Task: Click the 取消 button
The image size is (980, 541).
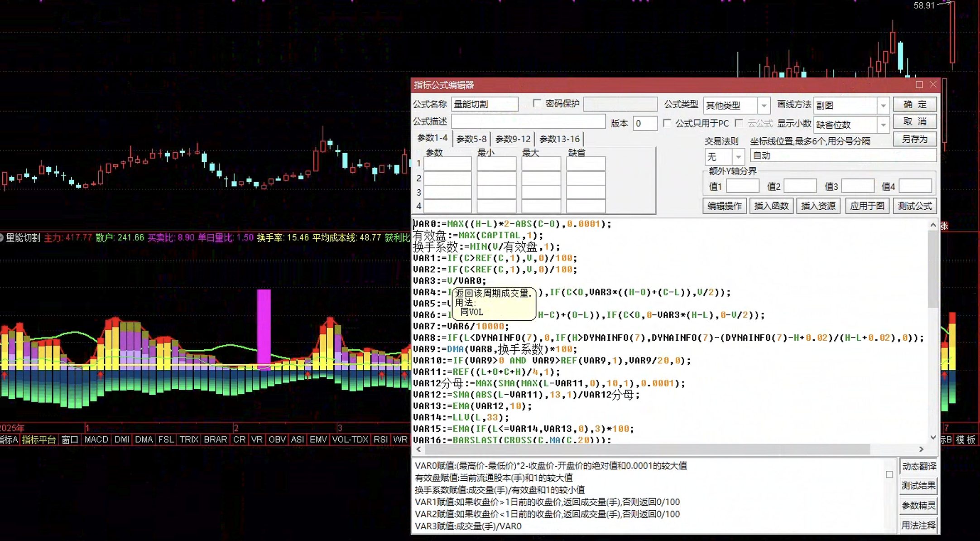Action: (915, 121)
